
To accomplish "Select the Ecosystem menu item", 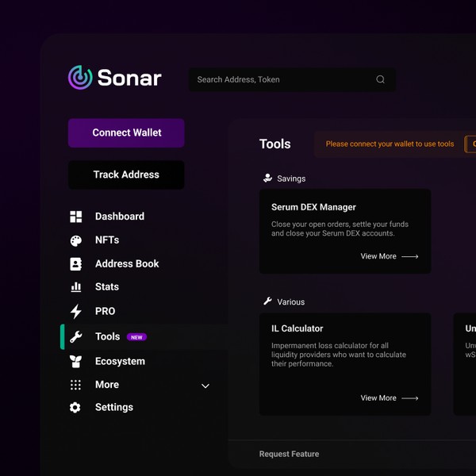I will [121, 361].
